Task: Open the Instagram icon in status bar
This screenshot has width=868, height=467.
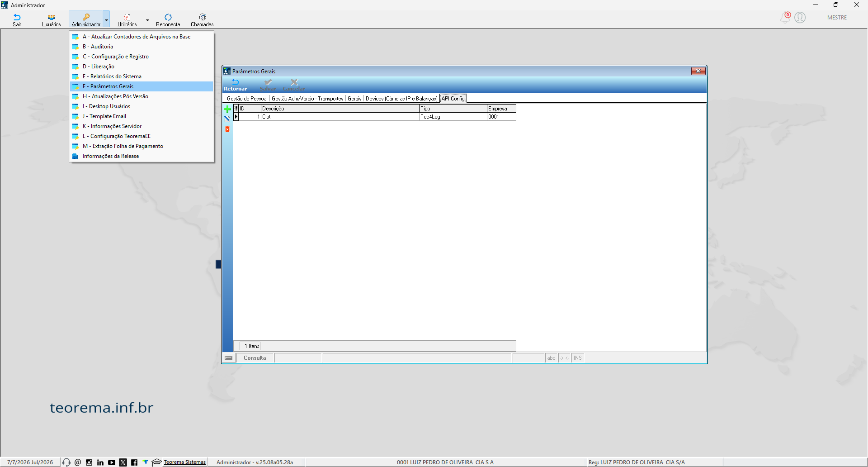Action: pyautogui.click(x=89, y=462)
